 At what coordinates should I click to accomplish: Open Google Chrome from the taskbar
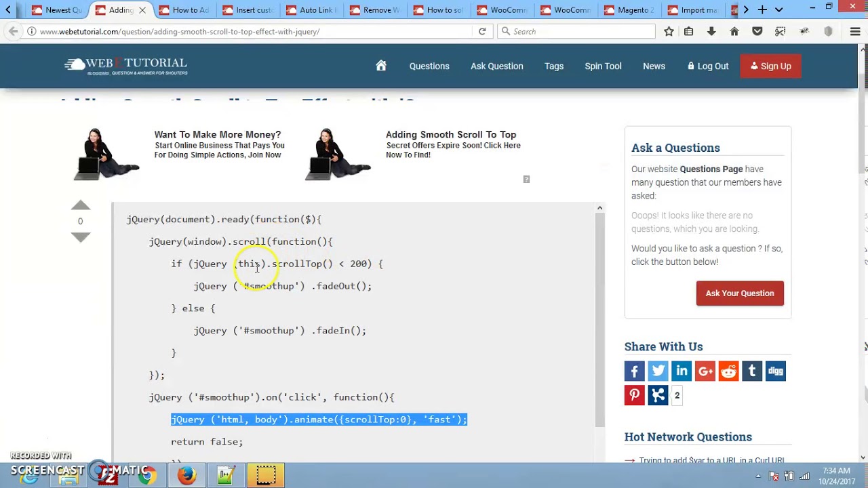[146, 475]
